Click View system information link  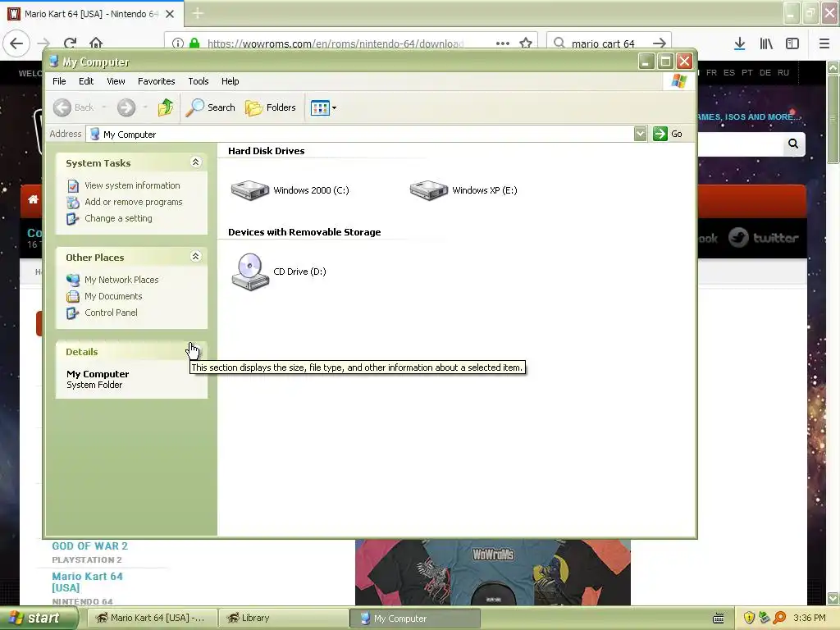(132, 185)
